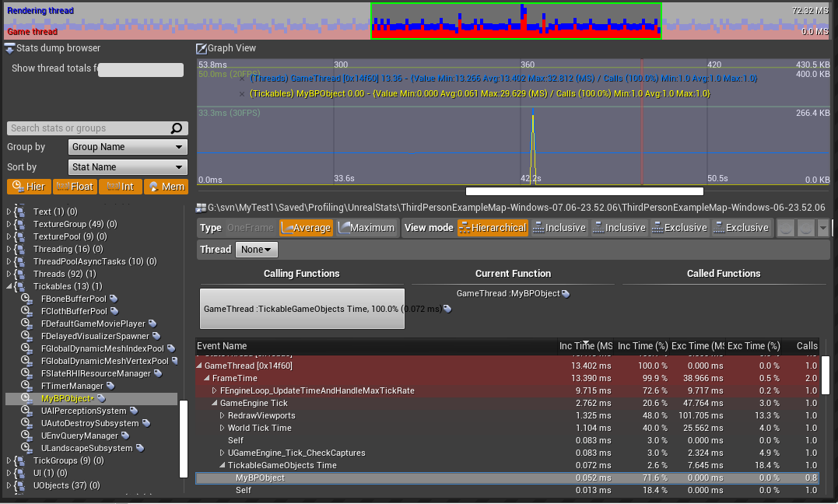Select the first Exclusive view mode
Viewport: 838px width, 504px height.
680,228
